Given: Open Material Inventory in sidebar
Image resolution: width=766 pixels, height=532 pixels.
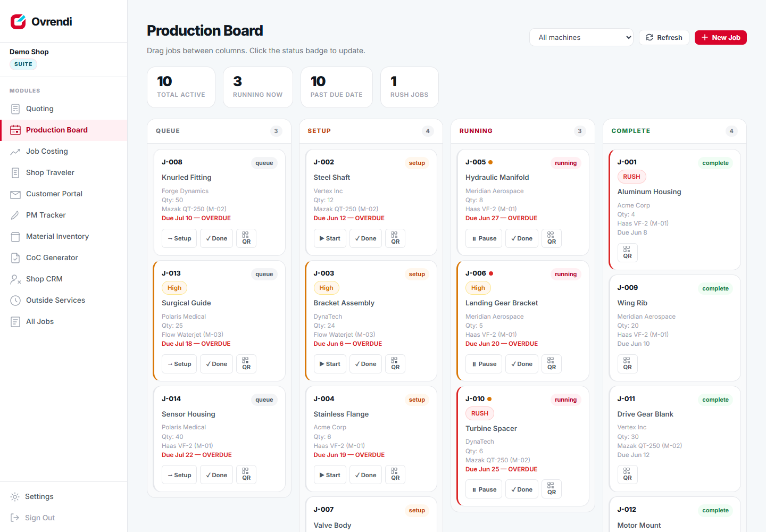Looking at the screenshot, I should point(64,237).
